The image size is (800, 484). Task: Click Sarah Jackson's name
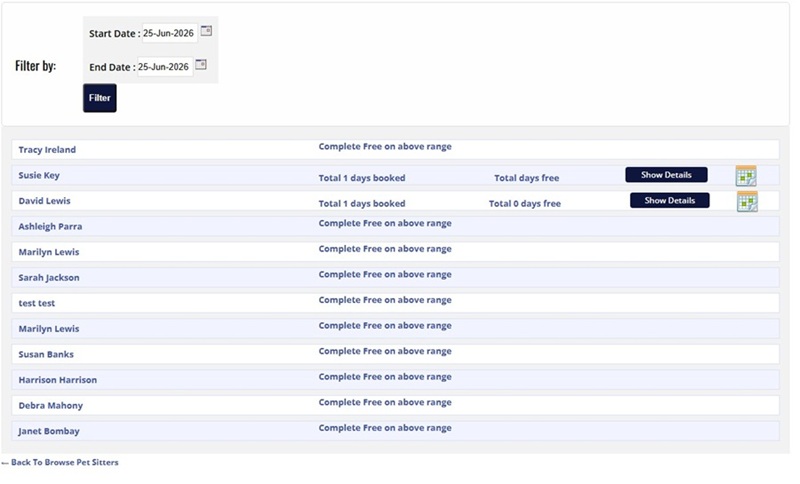coord(49,278)
